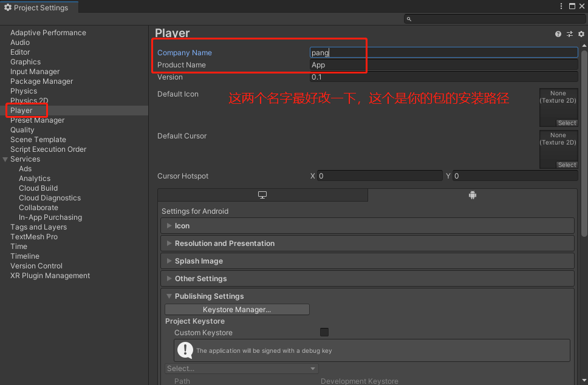Click the preset selector icon for Player settings
Image resolution: width=588 pixels, height=385 pixels.
point(569,35)
